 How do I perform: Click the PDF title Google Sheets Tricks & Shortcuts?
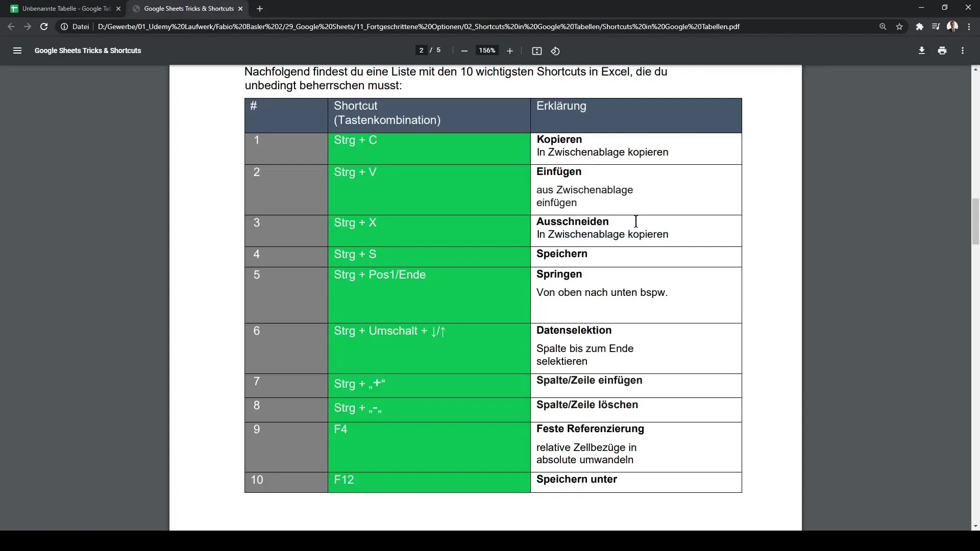(x=88, y=51)
